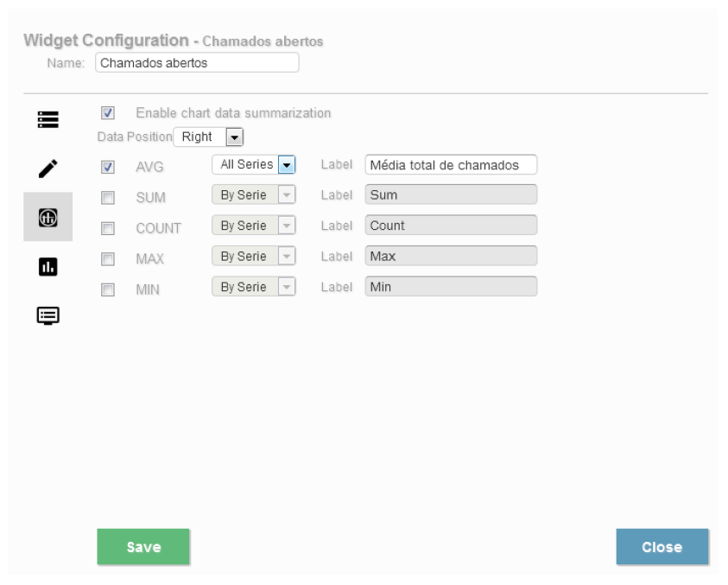The height and width of the screenshot is (585, 728).
Task: Open the bar chart sidebar icon
Action: click(47, 267)
